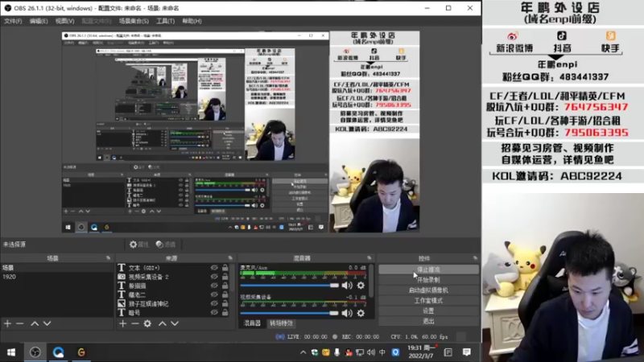Toggle visibility of 视频采集设备 2 source
The image size is (644, 362).
click(214, 277)
